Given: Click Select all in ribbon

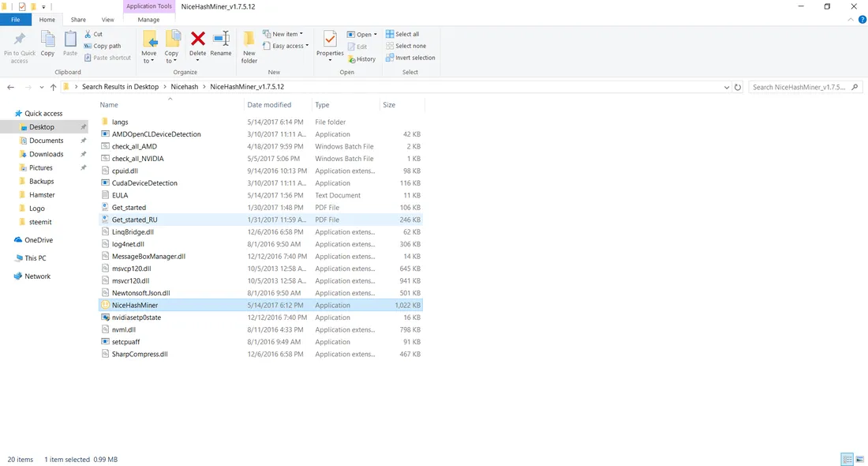Looking at the screenshot, I should click(402, 34).
